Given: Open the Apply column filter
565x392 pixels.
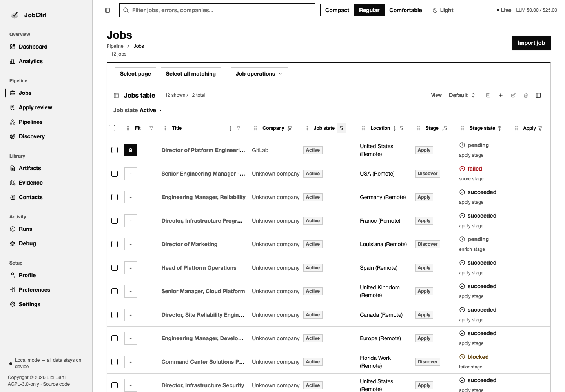Looking at the screenshot, I should click(540, 128).
